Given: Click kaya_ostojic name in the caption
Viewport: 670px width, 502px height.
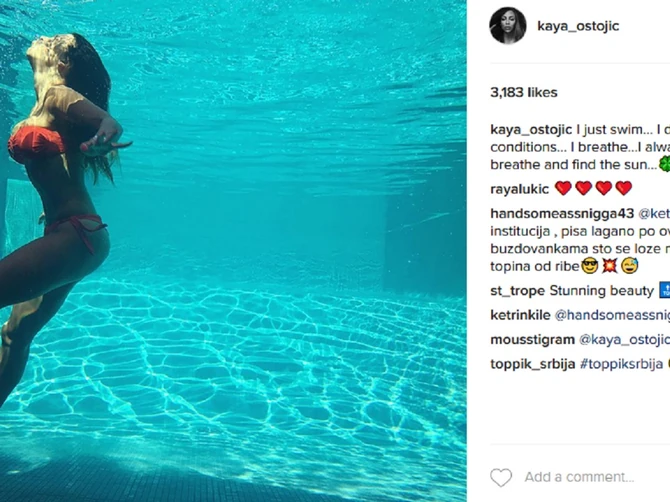Looking at the screenshot, I should [531, 129].
